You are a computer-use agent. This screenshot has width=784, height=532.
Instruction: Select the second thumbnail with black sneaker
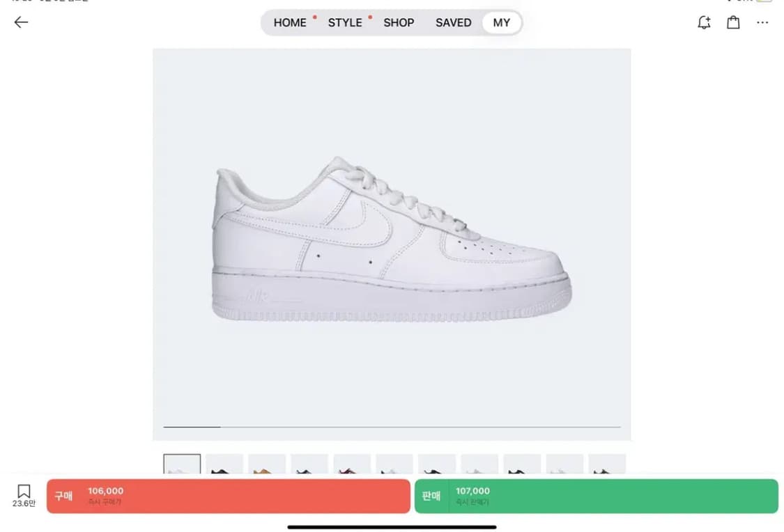224,464
